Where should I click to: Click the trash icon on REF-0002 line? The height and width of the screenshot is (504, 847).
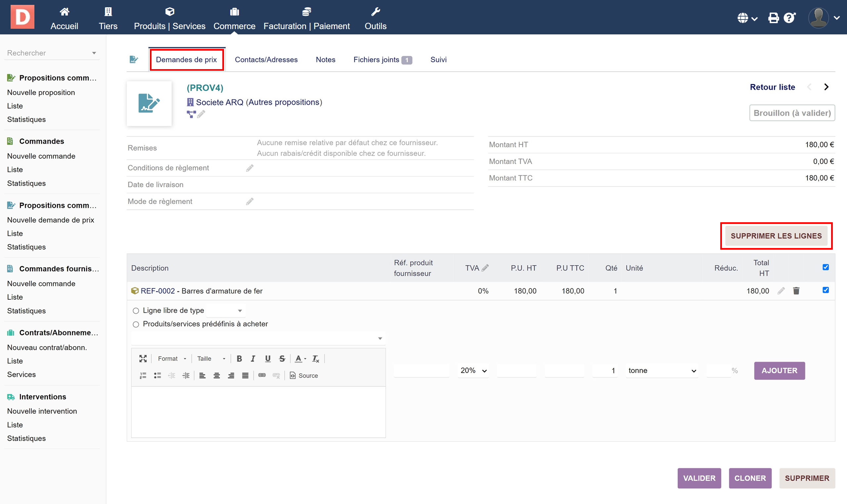(x=796, y=291)
